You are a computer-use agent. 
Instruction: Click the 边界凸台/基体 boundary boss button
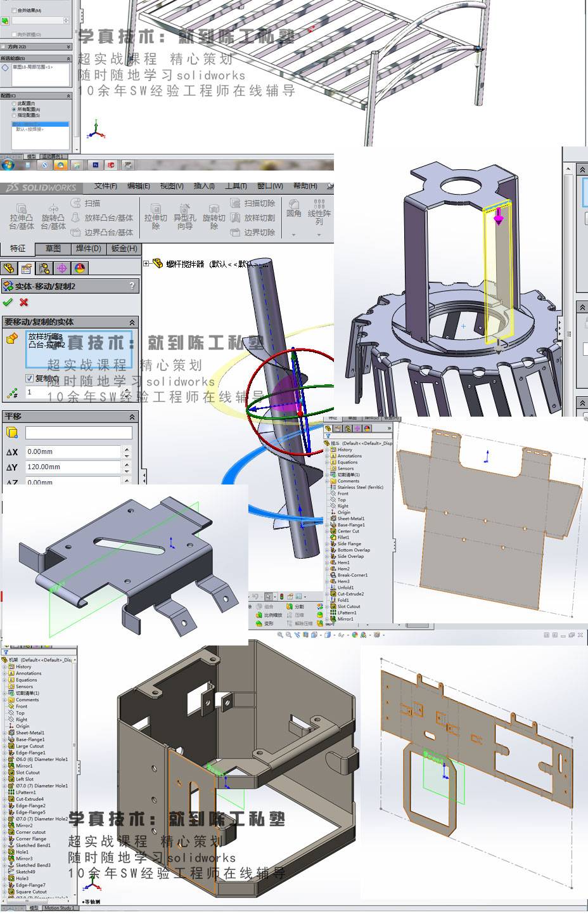click(x=101, y=233)
